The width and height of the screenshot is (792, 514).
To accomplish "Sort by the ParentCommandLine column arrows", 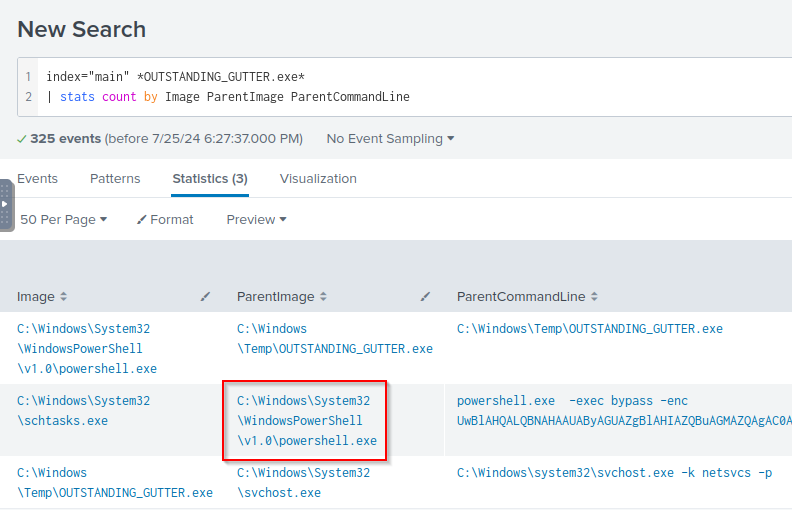I will click(x=596, y=297).
